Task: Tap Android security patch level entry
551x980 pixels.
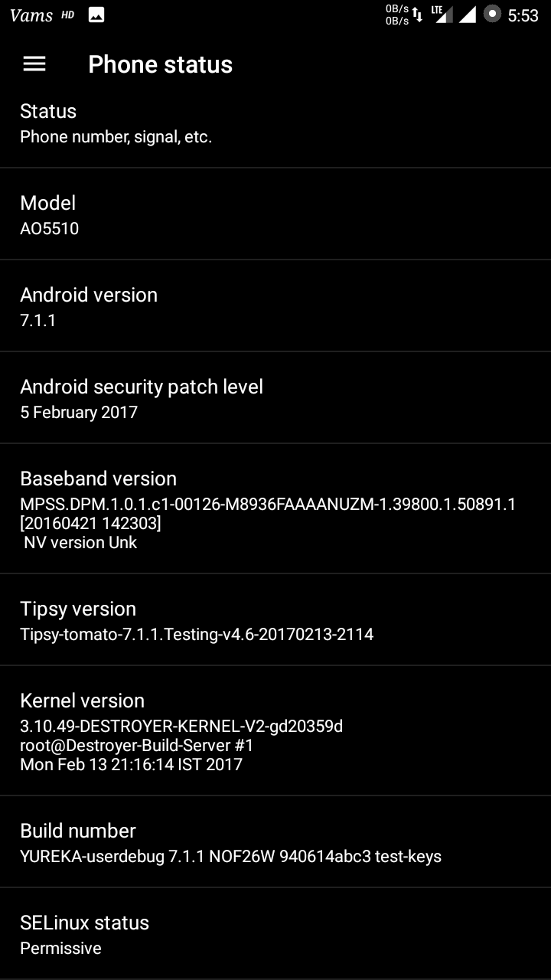Action: [275, 398]
